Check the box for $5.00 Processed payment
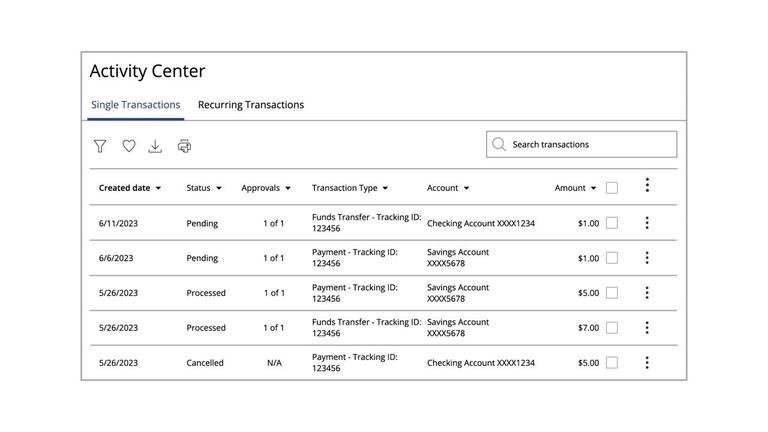 (612, 292)
